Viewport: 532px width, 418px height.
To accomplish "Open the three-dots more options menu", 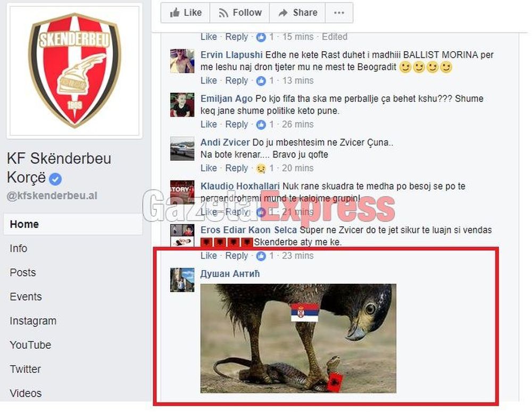I will click(339, 13).
